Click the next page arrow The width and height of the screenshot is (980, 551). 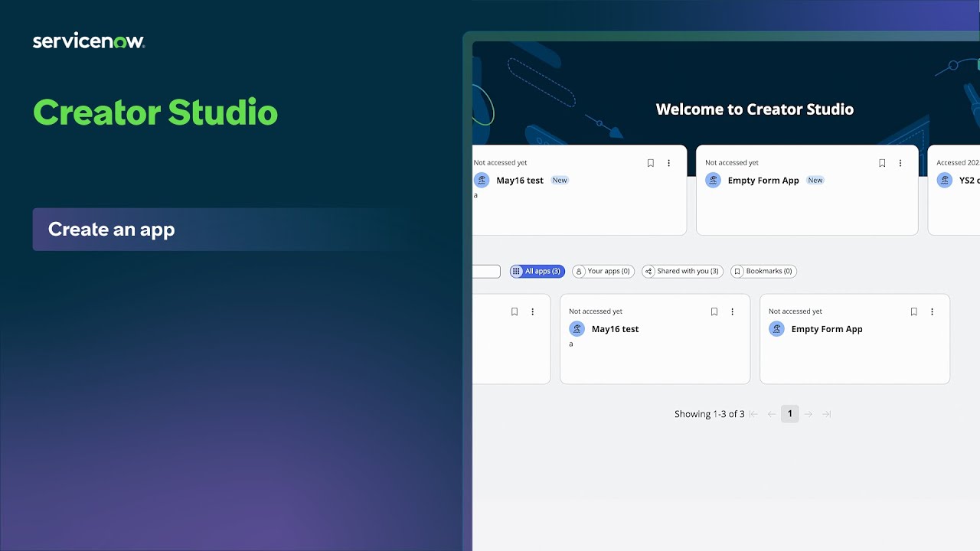click(x=808, y=413)
